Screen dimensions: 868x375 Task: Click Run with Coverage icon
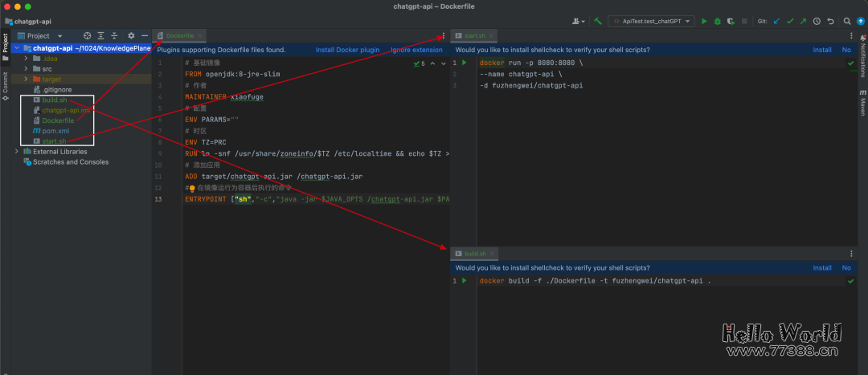731,21
